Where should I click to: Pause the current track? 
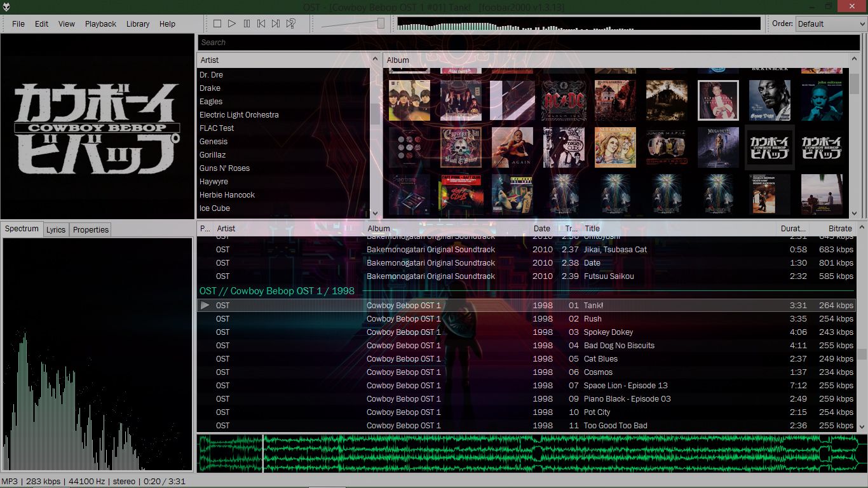(x=247, y=24)
